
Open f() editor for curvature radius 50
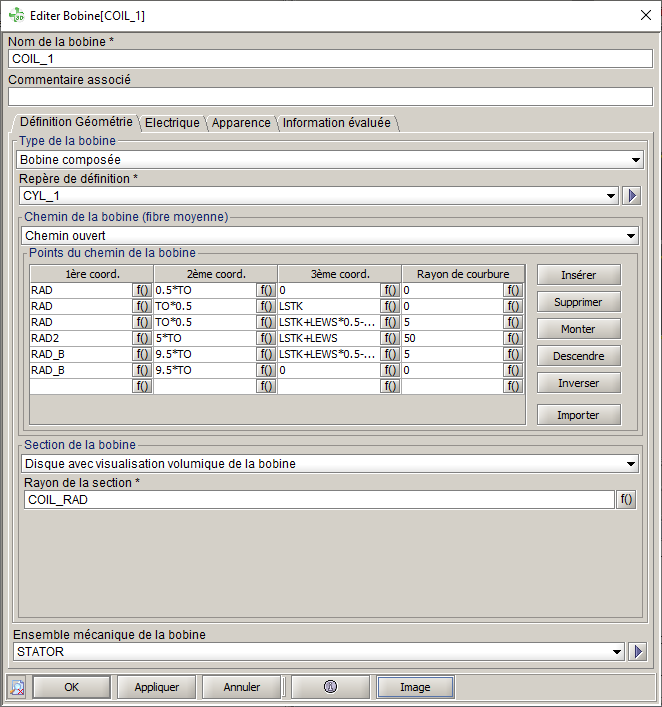(513, 338)
